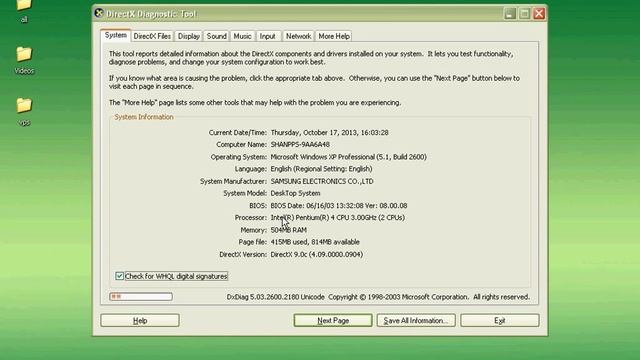The height and width of the screenshot is (360, 640).
Task: Click the DirectX 9.0c version value
Action: point(317,254)
